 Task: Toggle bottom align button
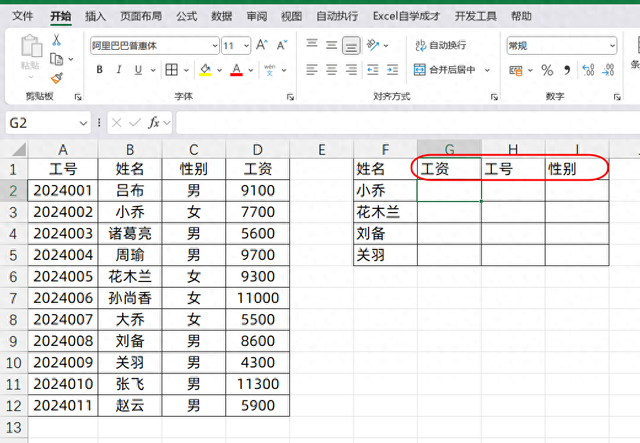[351, 45]
